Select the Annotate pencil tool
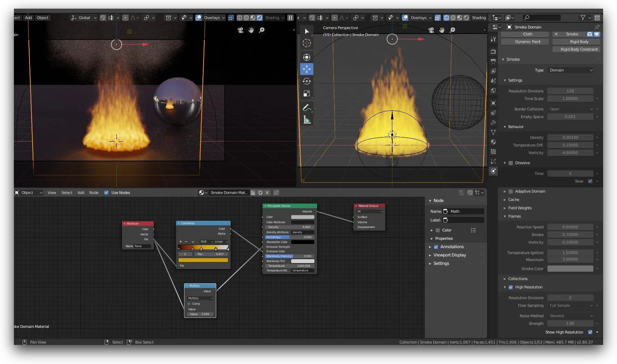 [306, 108]
